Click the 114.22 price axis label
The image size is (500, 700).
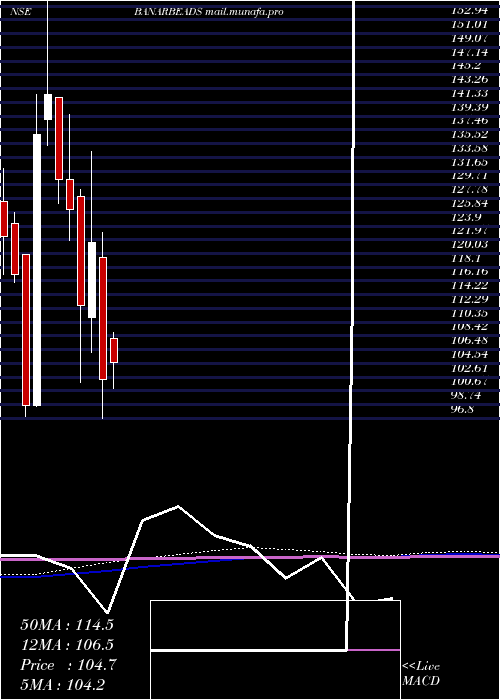468,285
